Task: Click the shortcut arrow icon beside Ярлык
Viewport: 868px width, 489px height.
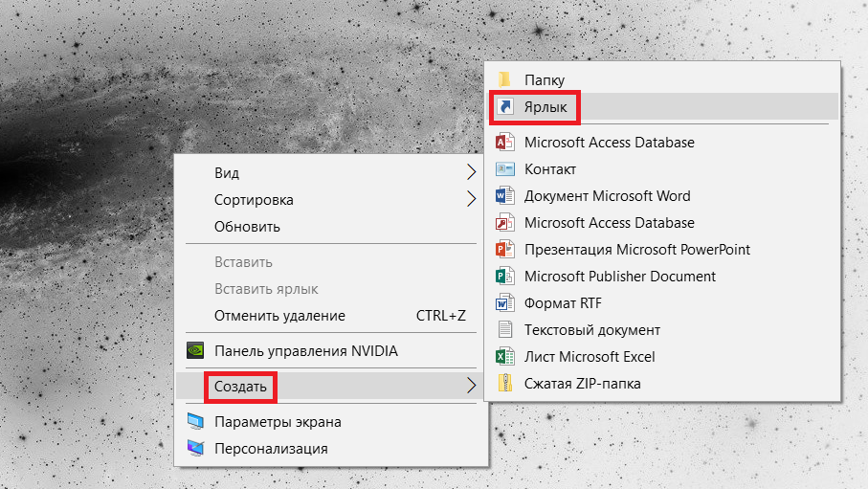Action: pos(505,106)
